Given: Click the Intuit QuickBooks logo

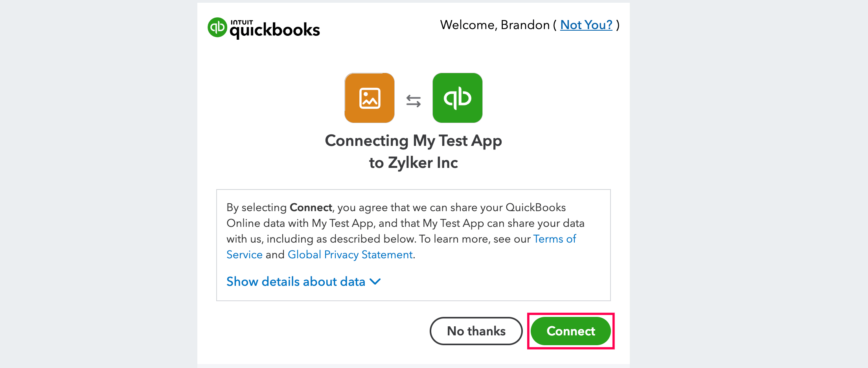Looking at the screenshot, I should pyautogui.click(x=263, y=27).
